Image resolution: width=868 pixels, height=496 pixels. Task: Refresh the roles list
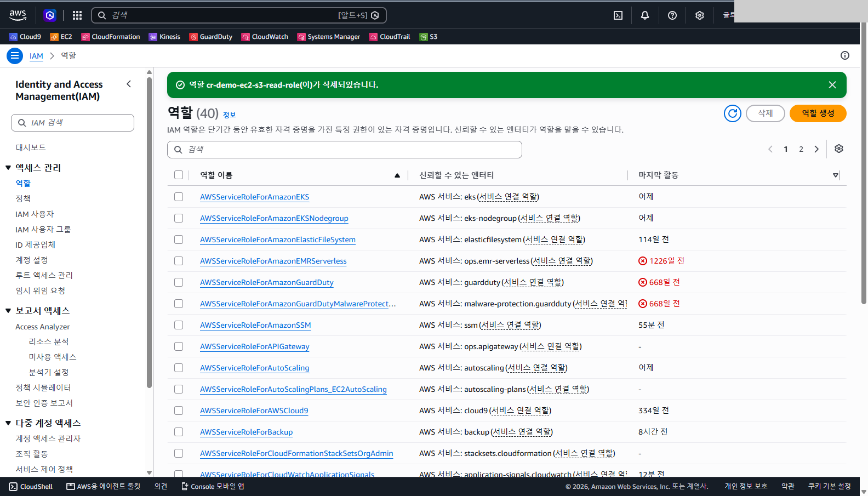733,113
